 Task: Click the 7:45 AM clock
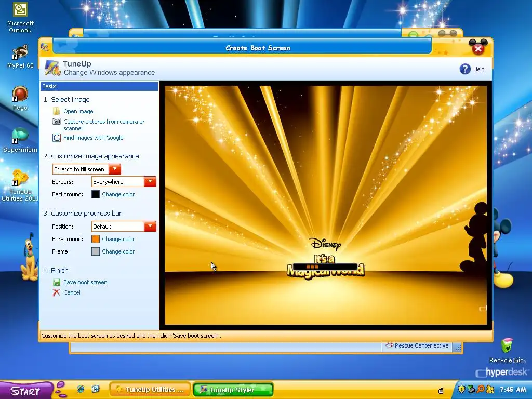pos(513,390)
